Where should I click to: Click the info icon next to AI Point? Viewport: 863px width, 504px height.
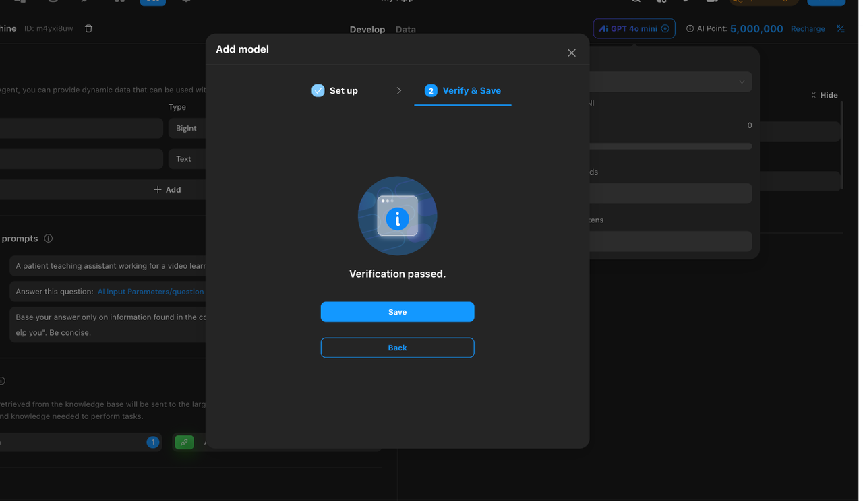pos(690,29)
